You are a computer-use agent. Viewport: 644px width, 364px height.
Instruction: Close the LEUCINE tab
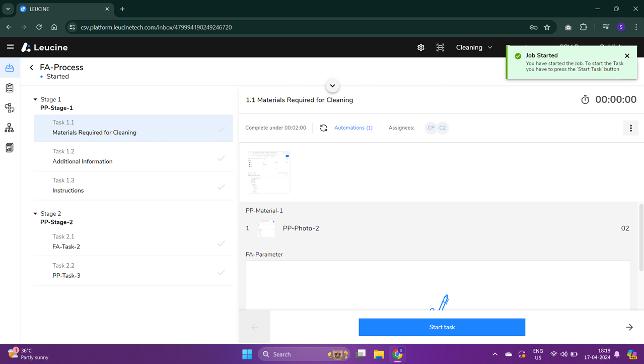click(107, 9)
